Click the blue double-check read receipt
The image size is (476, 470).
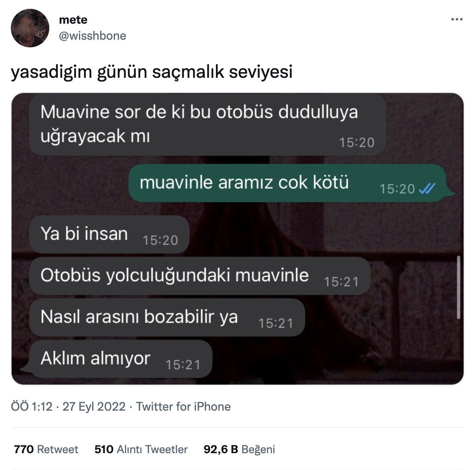click(x=427, y=189)
